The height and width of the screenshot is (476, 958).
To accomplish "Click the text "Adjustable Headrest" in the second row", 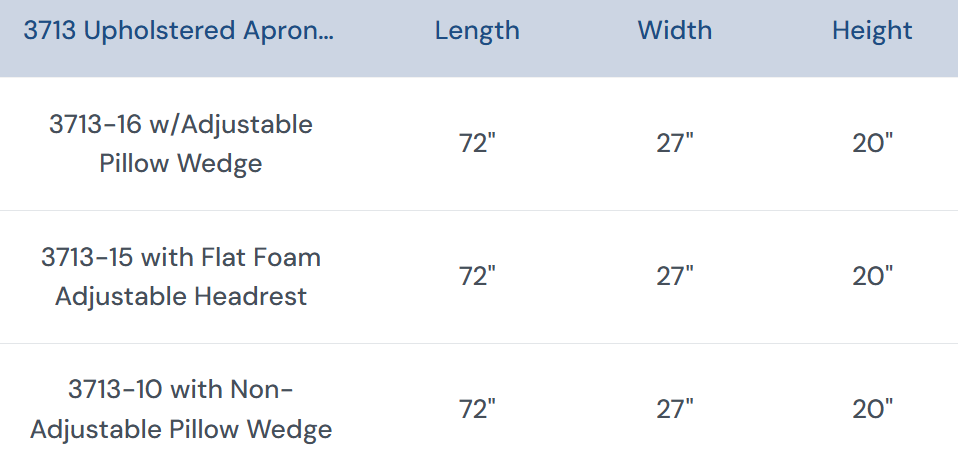I will tap(180, 297).
